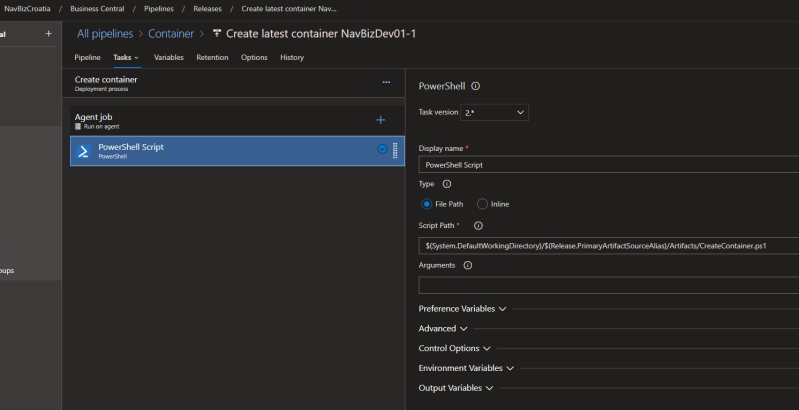Click the PowerShell Script task drag handle
The height and width of the screenshot is (410, 799).
[x=395, y=151]
